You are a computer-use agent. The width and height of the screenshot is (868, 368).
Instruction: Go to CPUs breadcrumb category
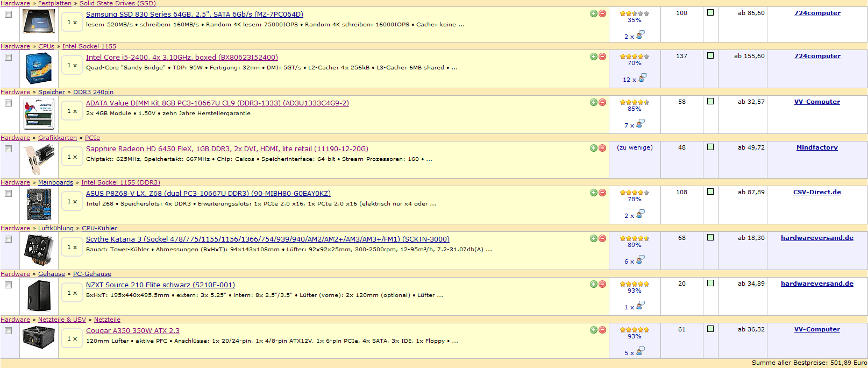46,46
